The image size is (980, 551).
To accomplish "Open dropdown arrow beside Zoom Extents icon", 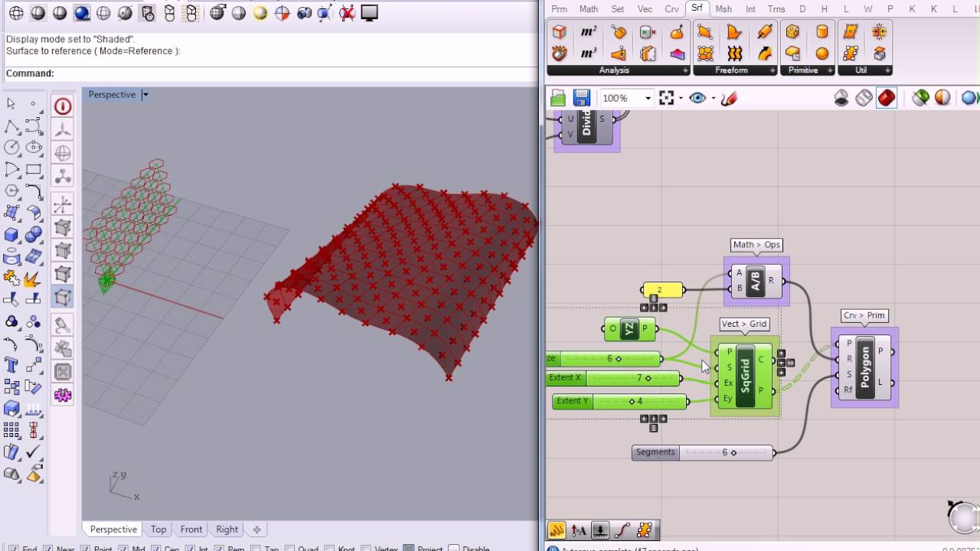I will 681,98.
